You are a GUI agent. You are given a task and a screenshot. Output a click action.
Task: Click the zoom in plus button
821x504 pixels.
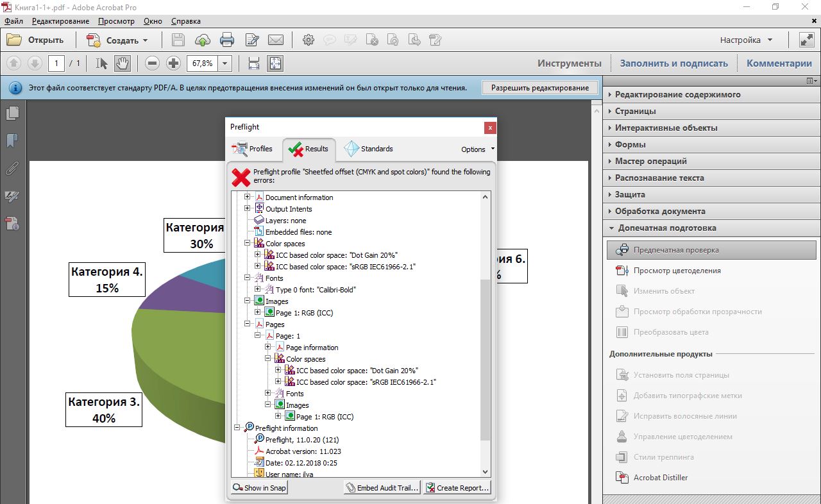coord(173,63)
